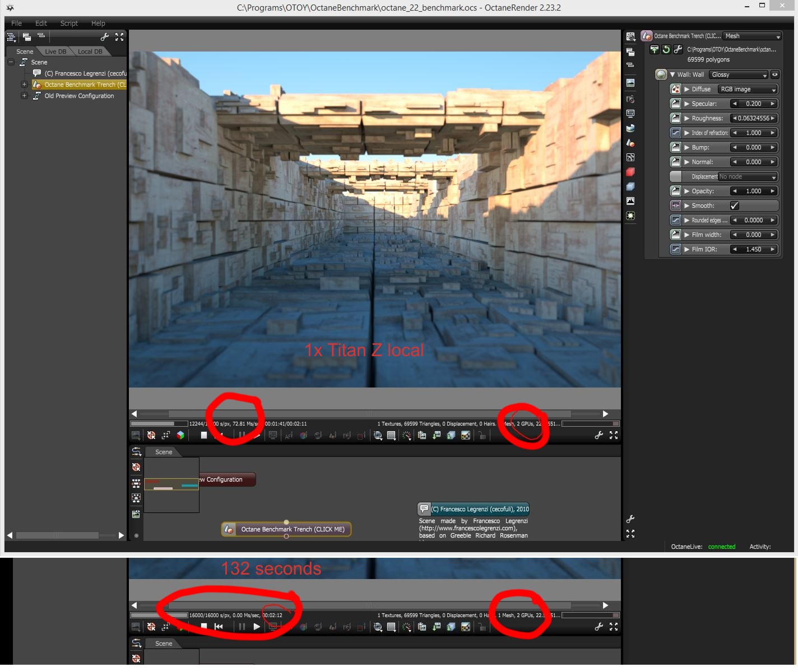Viewport: 798px width, 672px height.
Task: Click the Index of refraction value slider
Action: tap(754, 133)
